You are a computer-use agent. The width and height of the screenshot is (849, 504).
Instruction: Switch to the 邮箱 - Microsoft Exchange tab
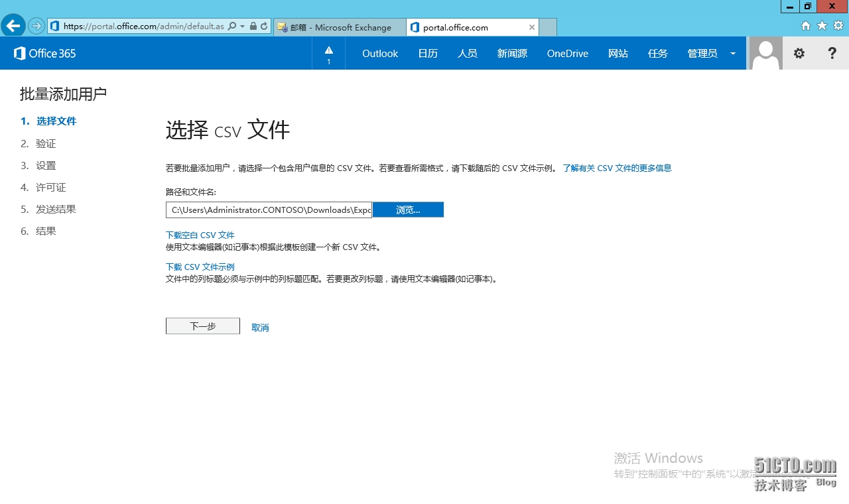click(338, 27)
